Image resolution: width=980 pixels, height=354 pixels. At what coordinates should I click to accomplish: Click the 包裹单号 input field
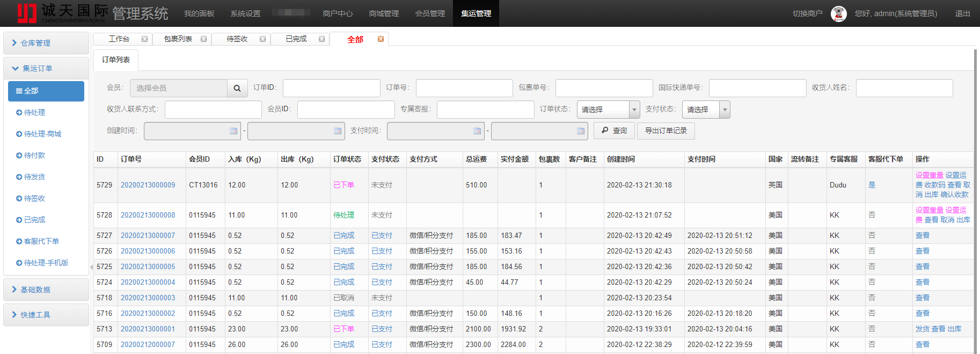pos(604,88)
